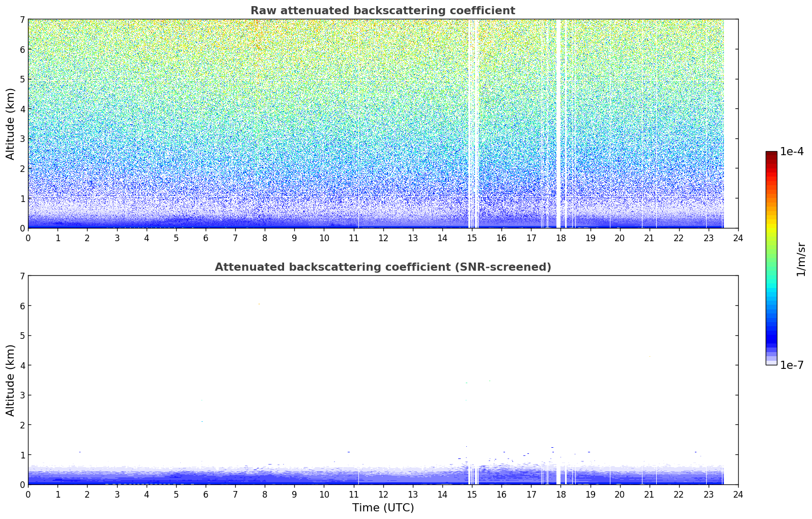Click altitude tick "7" of SNR-screened plot
Screen dimensions: 812x519
click(22, 276)
